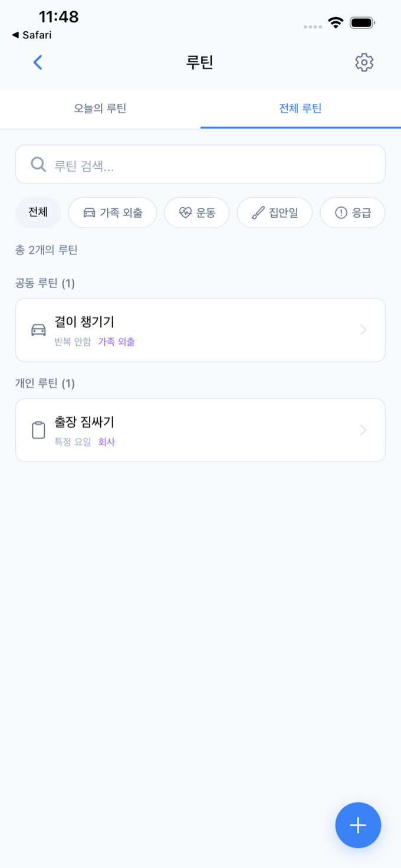
Task: Expand the 출장 짐싸기 routine chevron
Action: pos(362,430)
